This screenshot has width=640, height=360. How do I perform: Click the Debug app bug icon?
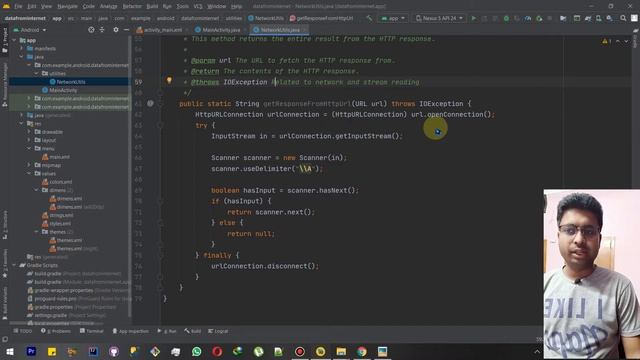pos(506,18)
